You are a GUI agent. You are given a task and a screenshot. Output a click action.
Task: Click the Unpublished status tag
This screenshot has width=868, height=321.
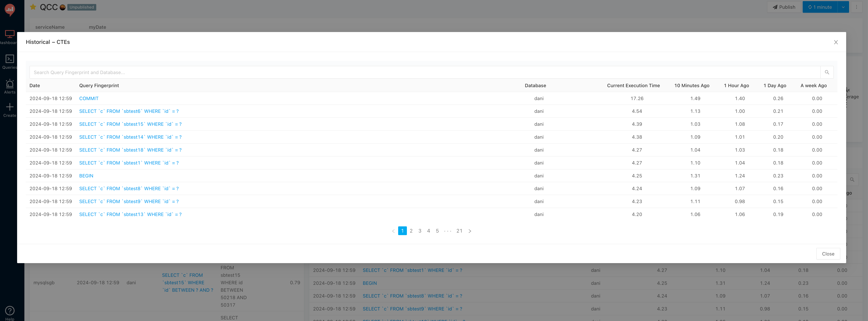[x=82, y=7]
